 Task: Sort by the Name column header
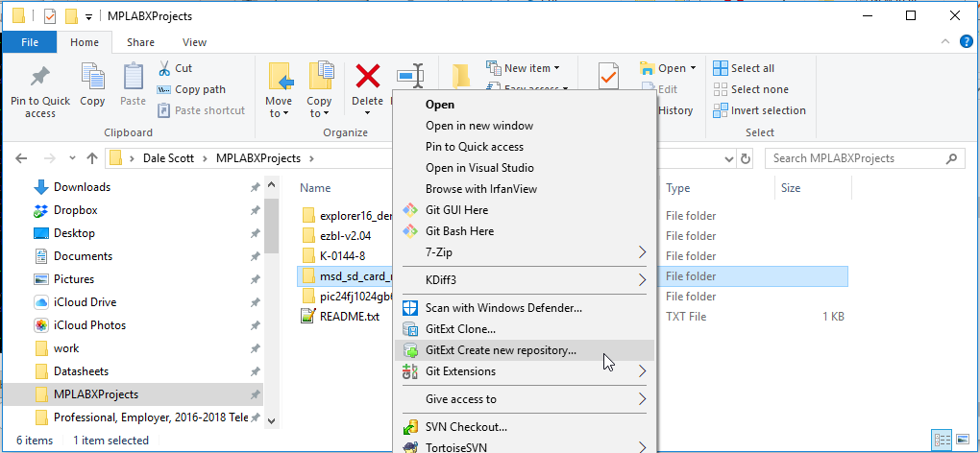click(x=315, y=188)
